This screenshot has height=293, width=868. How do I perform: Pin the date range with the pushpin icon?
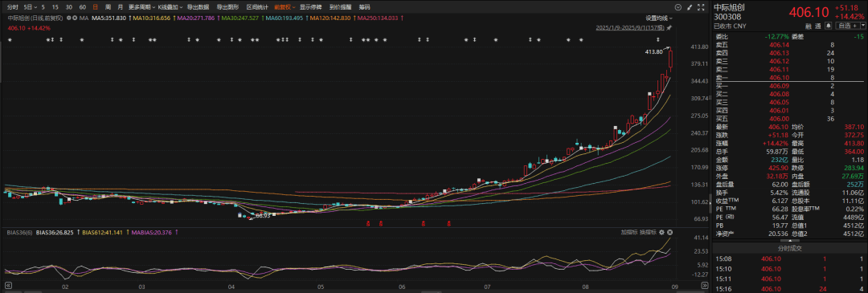point(669,27)
